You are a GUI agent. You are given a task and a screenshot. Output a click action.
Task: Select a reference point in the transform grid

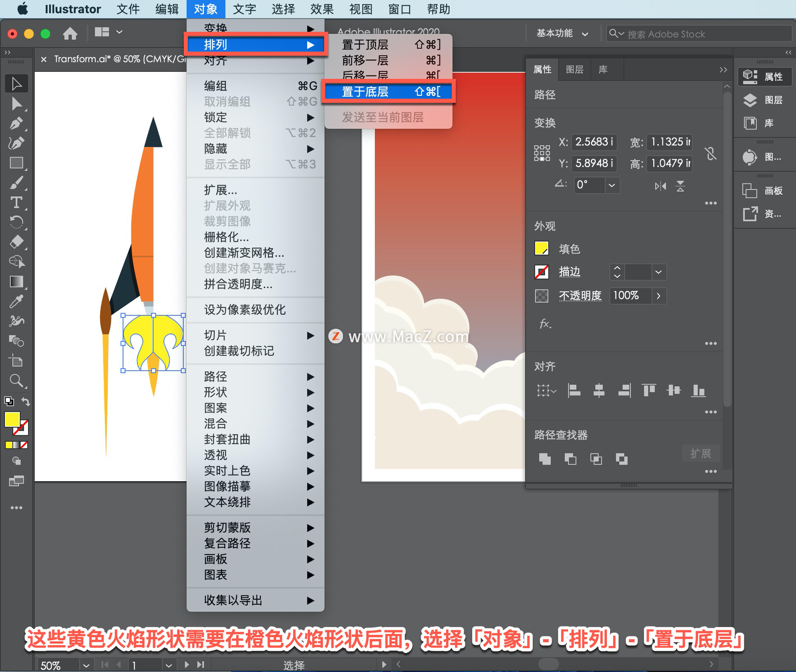pos(542,153)
